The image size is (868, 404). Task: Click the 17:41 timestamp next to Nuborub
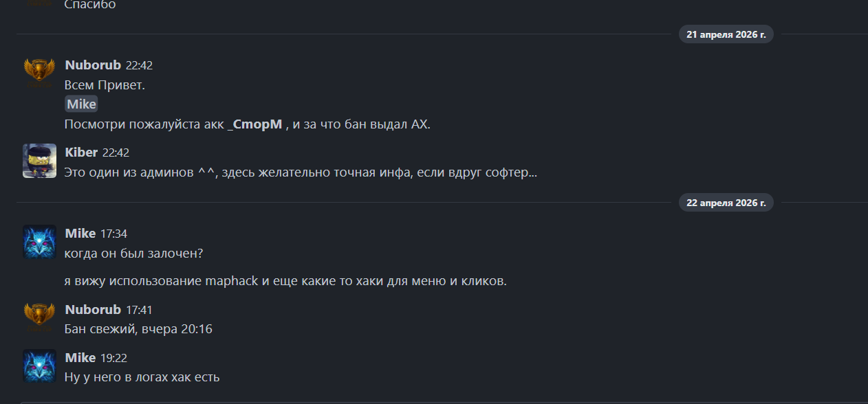(139, 311)
